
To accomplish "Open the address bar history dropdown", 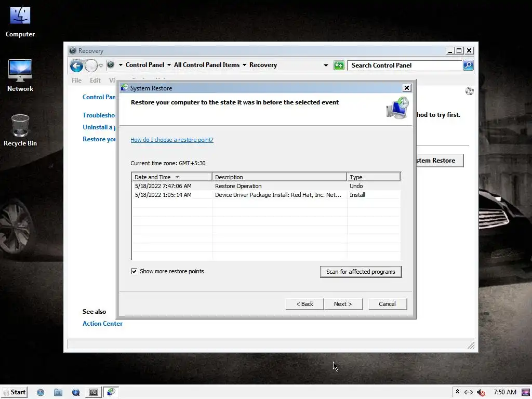I will pyautogui.click(x=326, y=65).
